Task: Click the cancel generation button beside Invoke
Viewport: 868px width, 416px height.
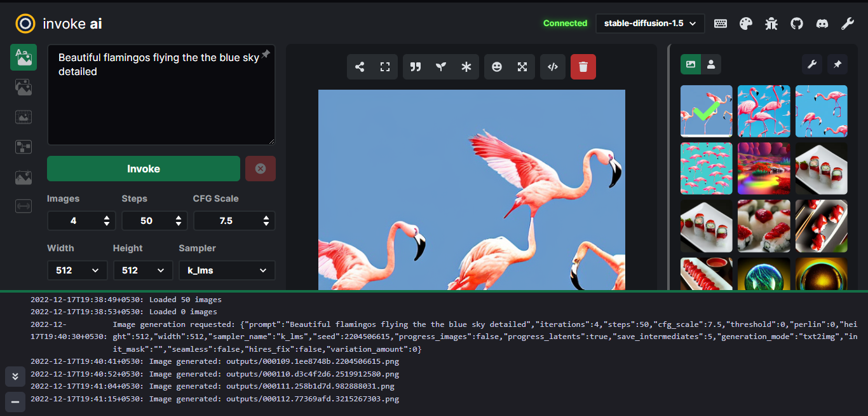Action: point(261,169)
